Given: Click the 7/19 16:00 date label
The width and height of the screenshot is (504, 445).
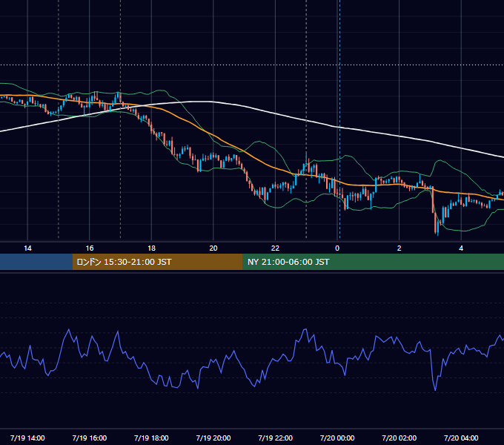Looking at the screenshot, I should [x=90, y=438].
